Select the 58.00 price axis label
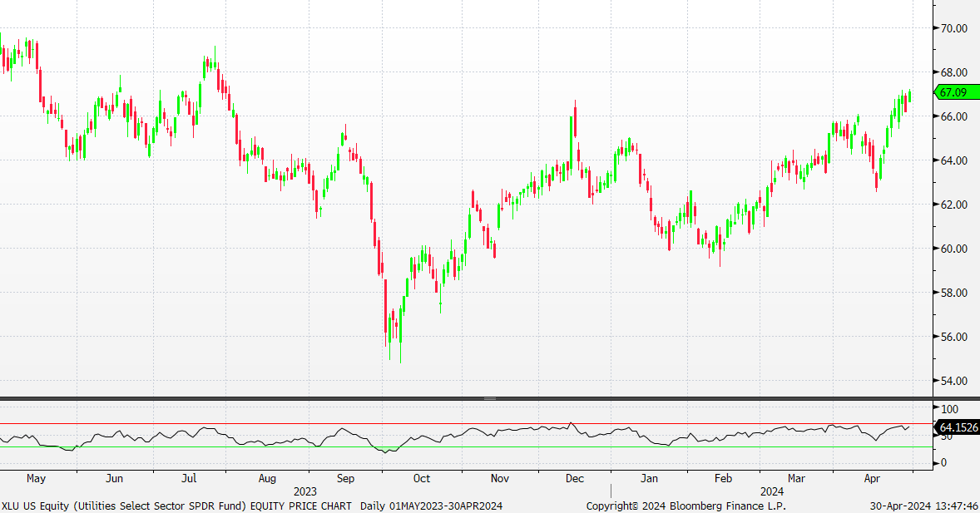The height and width of the screenshot is (513, 980). coord(953,293)
